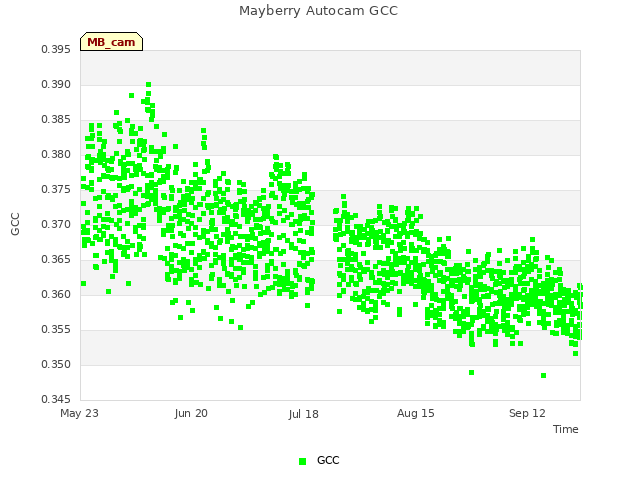
Task: Click the lowest outlier point below 0.350 near Sep 12
Action: (x=543, y=376)
